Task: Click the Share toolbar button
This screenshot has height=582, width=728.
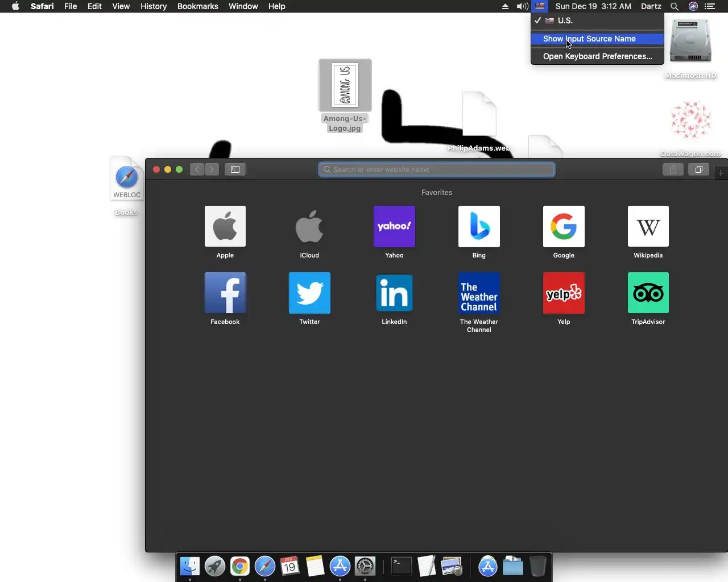Action: (x=673, y=169)
